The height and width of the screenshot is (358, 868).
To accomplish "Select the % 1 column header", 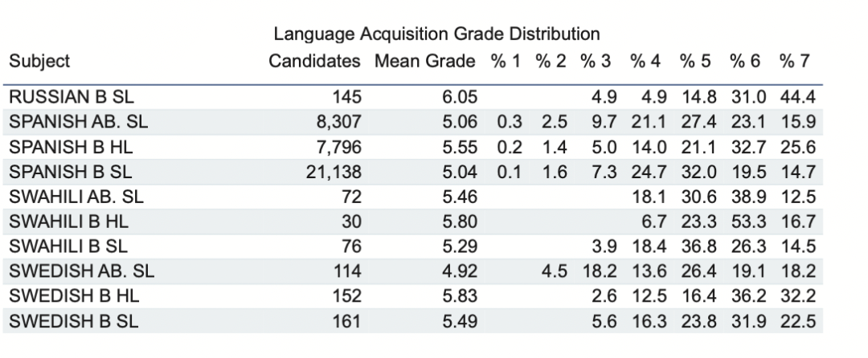I will (506, 61).
